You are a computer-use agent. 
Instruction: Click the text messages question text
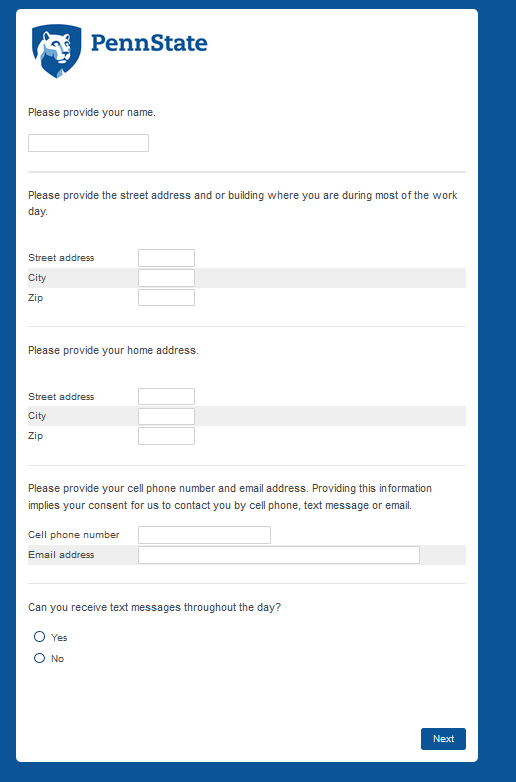point(155,607)
